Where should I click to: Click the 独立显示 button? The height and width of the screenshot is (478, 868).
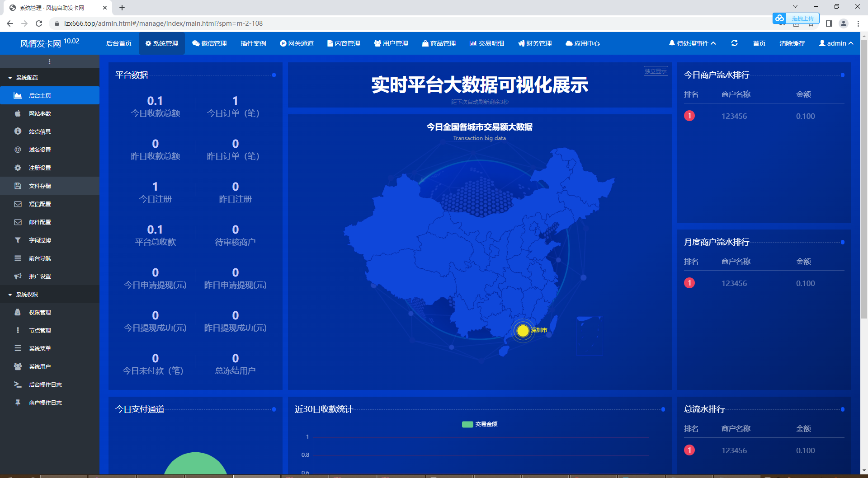[656, 71]
